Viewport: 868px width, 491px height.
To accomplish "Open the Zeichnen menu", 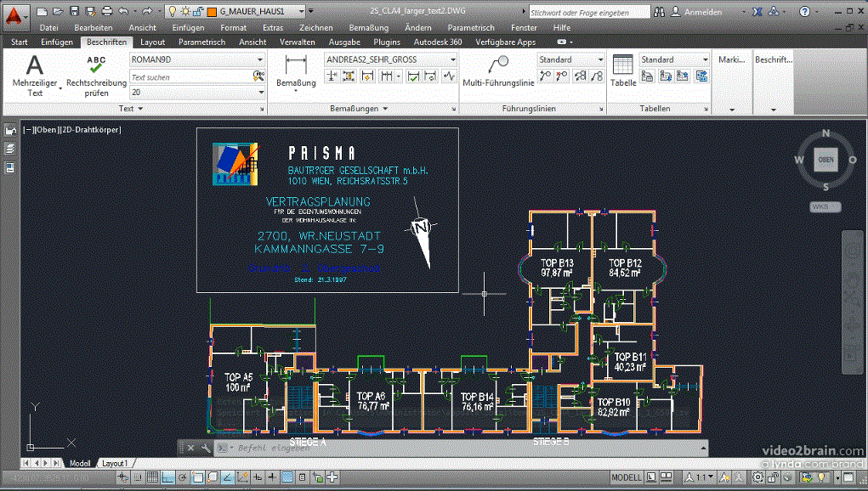I will click(316, 27).
